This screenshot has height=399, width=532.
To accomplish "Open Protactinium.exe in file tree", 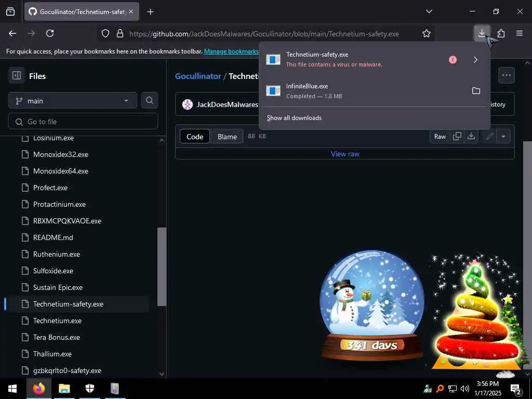I will coord(59,204).
